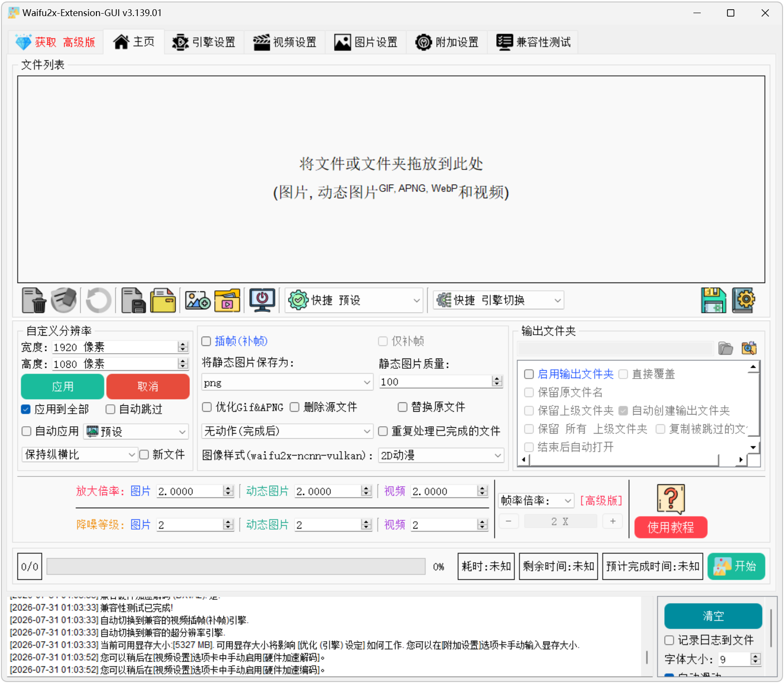Open 预设 resolution preset dropdown

click(x=137, y=431)
